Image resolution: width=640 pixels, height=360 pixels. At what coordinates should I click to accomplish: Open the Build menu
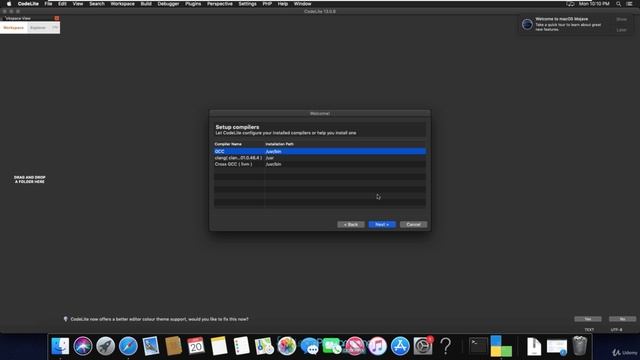coord(146,4)
